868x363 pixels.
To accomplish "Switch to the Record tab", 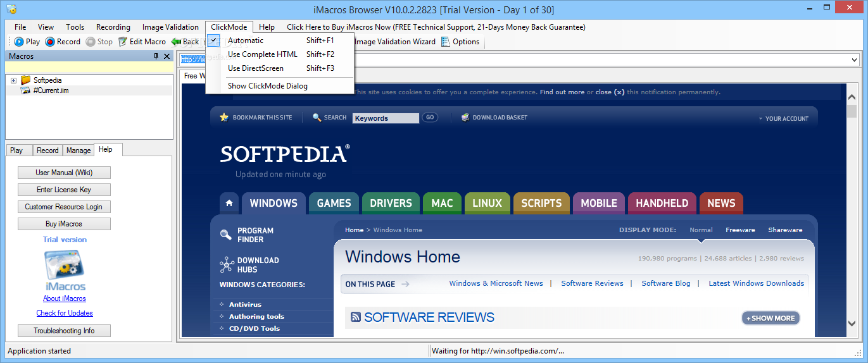I will click(47, 151).
